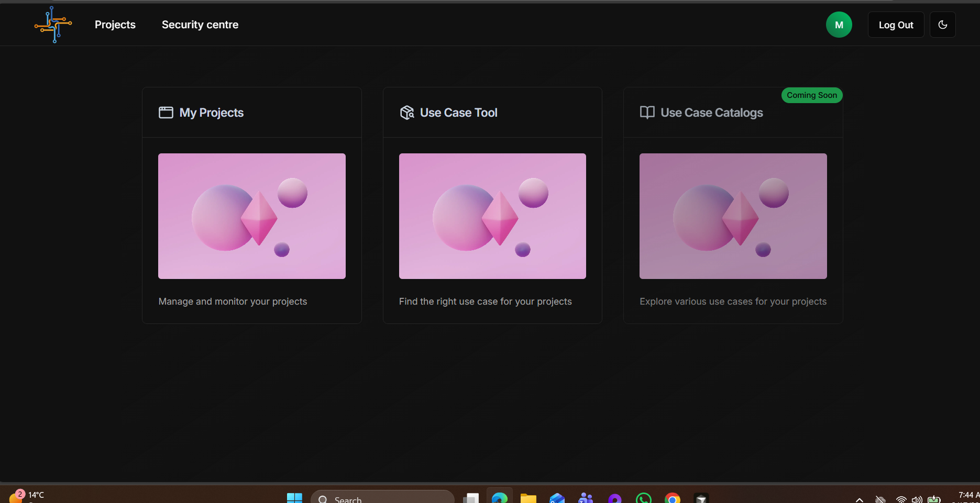980x503 pixels.
Task: Toggle dark mode with the moon icon
Action: pyautogui.click(x=942, y=25)
